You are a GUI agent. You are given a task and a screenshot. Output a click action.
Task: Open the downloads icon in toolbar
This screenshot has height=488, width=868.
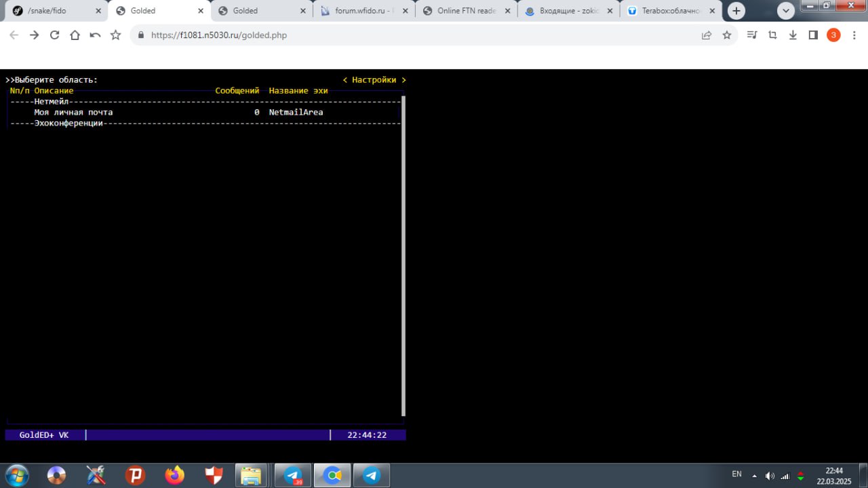[x=793, y=35]
